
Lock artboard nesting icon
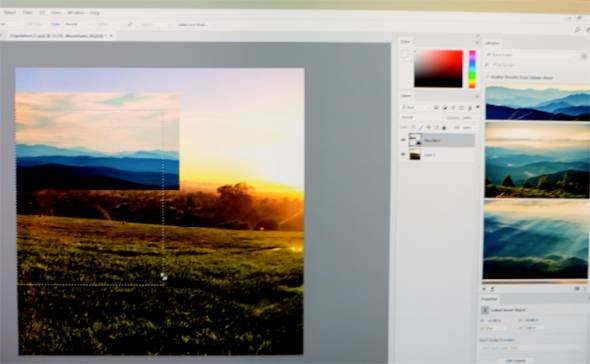pos(436,128)
